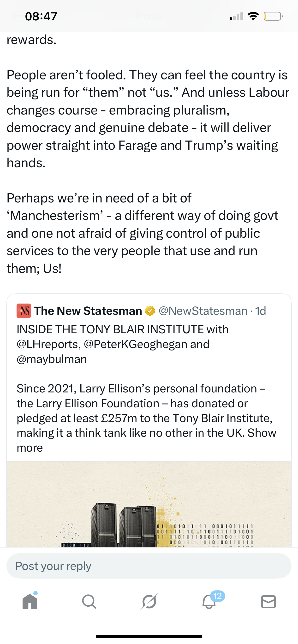
Task: Tap the home indicator bar
Action: 149,636
